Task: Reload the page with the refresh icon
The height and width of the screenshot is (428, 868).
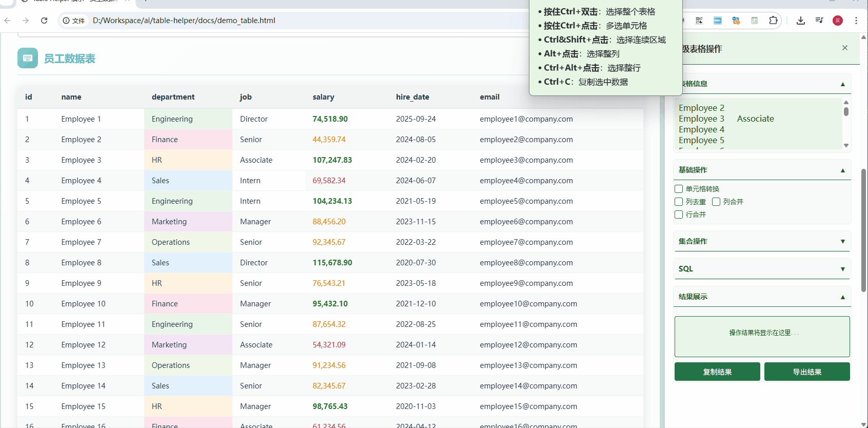Action: click(44, 21)
